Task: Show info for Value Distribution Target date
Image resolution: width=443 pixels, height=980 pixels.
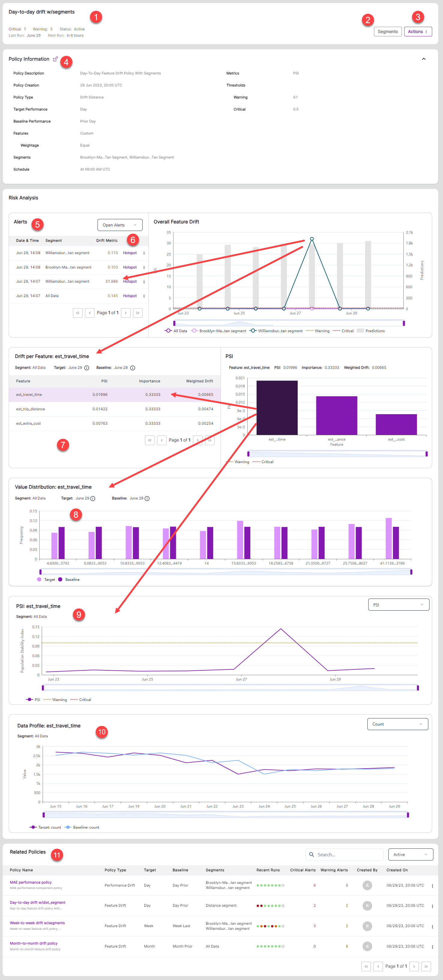Action: (93, 499)
